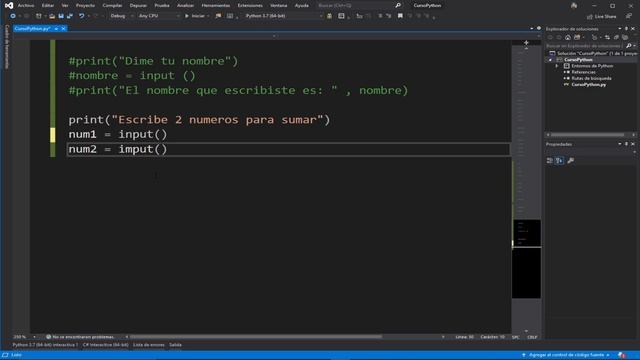The width and height of the screenshot is (640, 360).
Task: Open the Solution Explorer window options dropdown
Action: point(620,29)
